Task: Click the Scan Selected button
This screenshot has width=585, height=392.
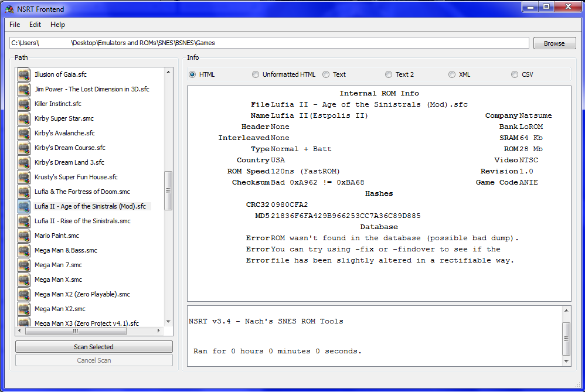Action: (x=94, y=347)
